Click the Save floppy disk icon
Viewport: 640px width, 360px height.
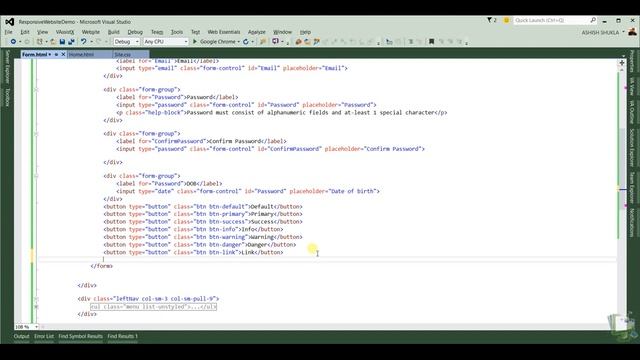62,42
